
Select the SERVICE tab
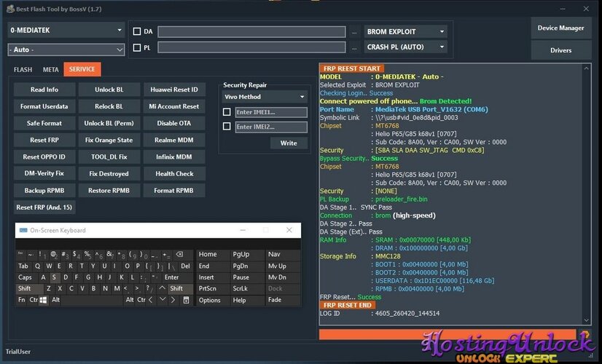click(82, 69)
